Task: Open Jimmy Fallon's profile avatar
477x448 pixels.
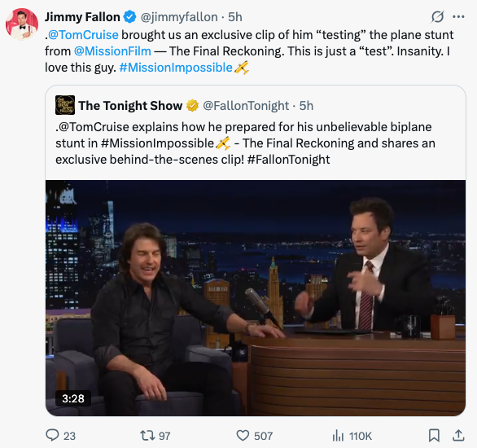Action: (x=22, y=24)
